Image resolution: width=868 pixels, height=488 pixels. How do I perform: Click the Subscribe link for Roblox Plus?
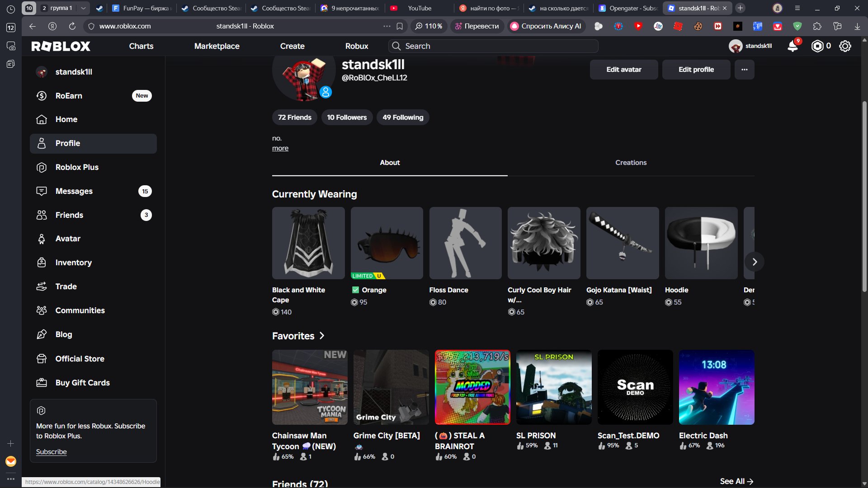pyautogui.click(x=52, y=452)
